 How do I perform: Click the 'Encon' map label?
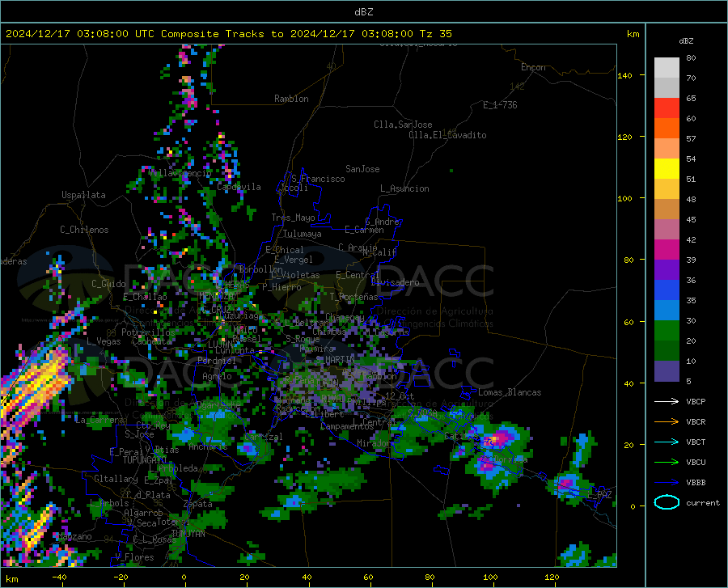pyautogui.click(x=533, y=67)
